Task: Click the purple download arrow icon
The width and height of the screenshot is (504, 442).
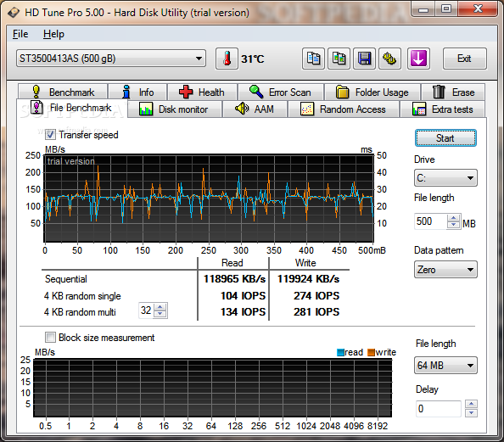Action: tap(418, 59)
